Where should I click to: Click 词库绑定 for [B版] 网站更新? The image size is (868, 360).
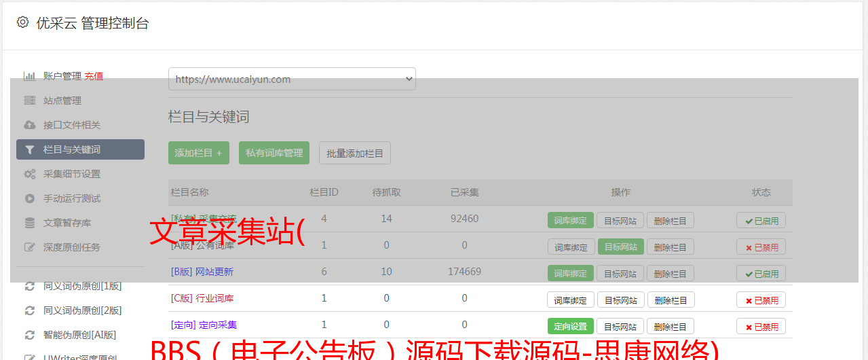click(571, 273)
